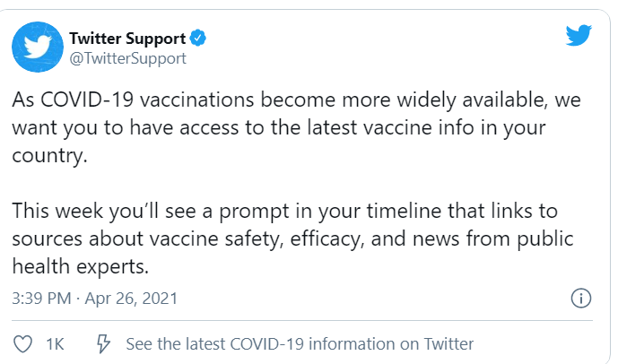Image resolution: width=618 pixels, height=364 pixels.
Task: Open the @TwitterSupport handle link
Action: tap(127, 58)
